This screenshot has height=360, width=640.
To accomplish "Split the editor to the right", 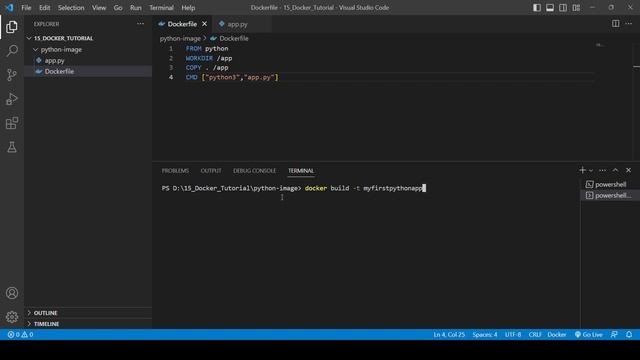I will [616, 24].
